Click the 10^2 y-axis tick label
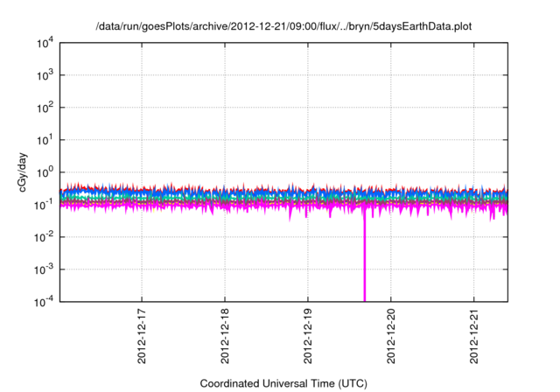560x392 pixels. (x=45, y=108)
